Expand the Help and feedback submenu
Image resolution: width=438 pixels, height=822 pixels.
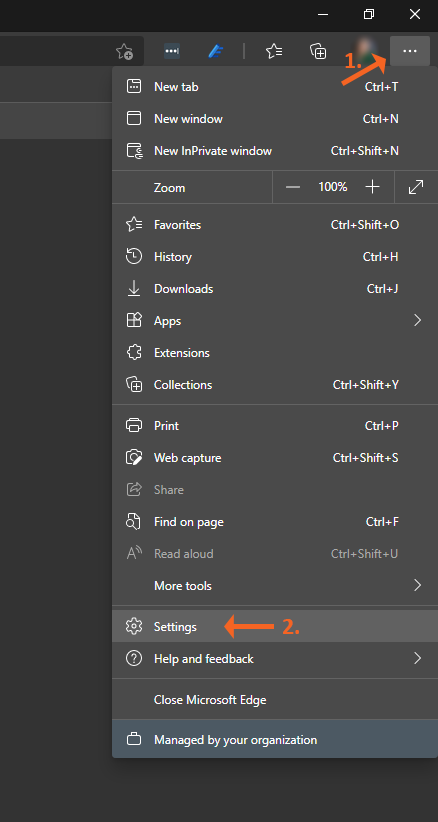point(275,658)
